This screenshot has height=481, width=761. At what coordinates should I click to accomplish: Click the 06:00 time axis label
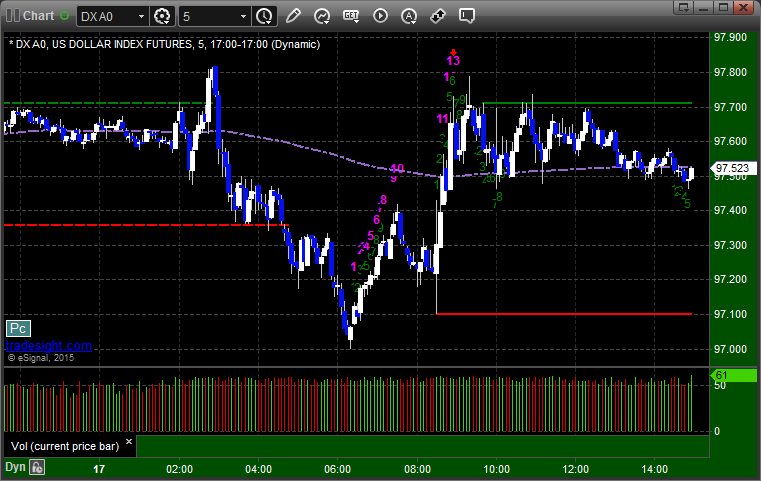337,469
